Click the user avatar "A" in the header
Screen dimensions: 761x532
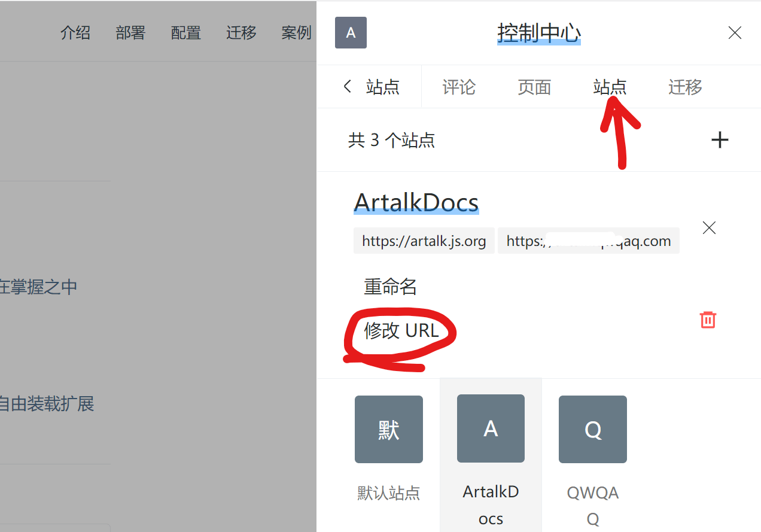coord(351,33)
